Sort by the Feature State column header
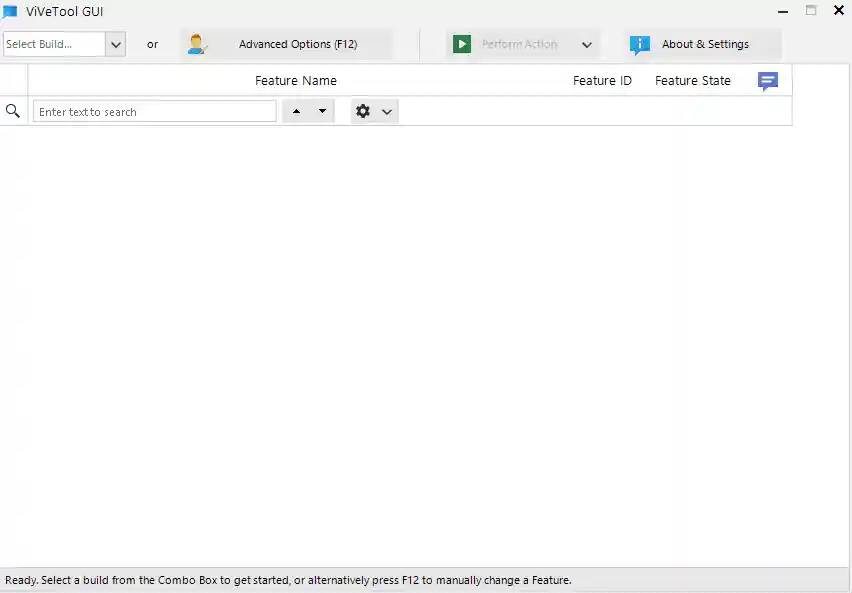 (x=692, y=80)
